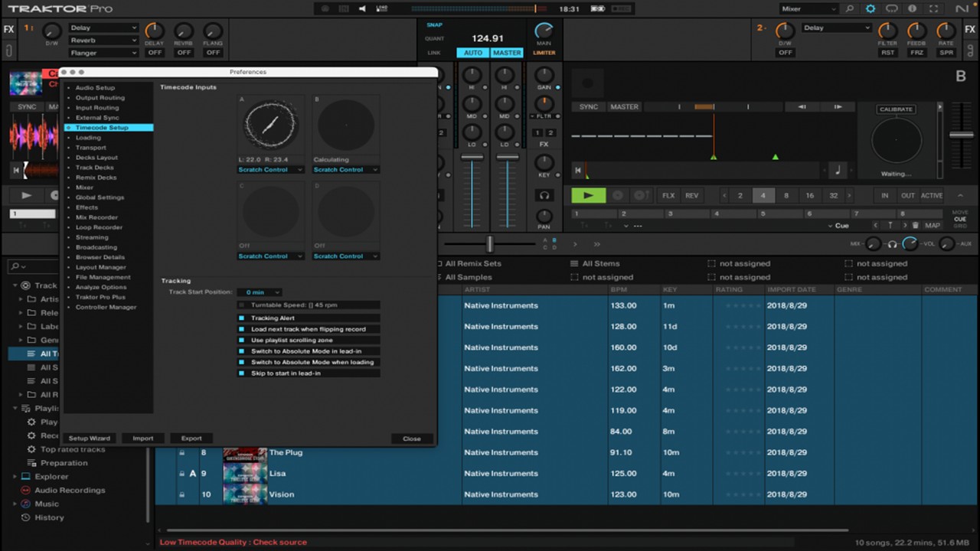This screenshot has width=980, height=551.
Task: Click the Close button in Preferences
Action: (412, 439)
